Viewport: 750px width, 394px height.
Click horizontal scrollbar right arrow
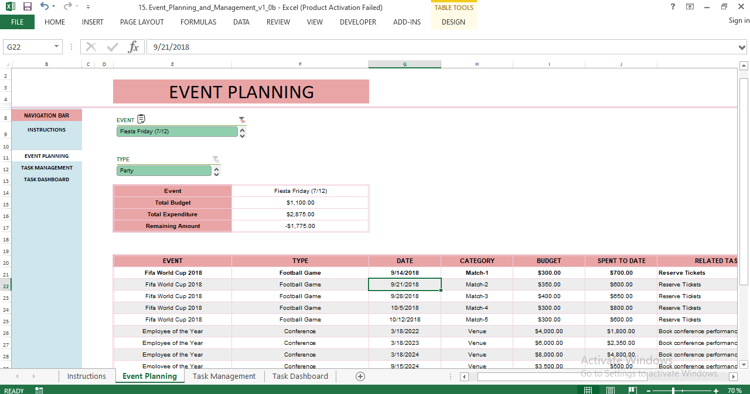(733, 377)
